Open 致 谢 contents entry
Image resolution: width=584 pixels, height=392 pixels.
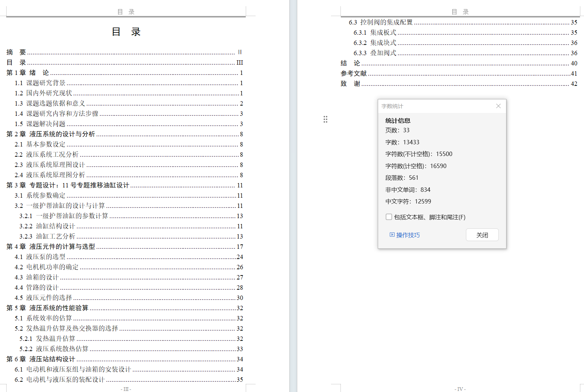pyautogui.click(x=459, y=84)
